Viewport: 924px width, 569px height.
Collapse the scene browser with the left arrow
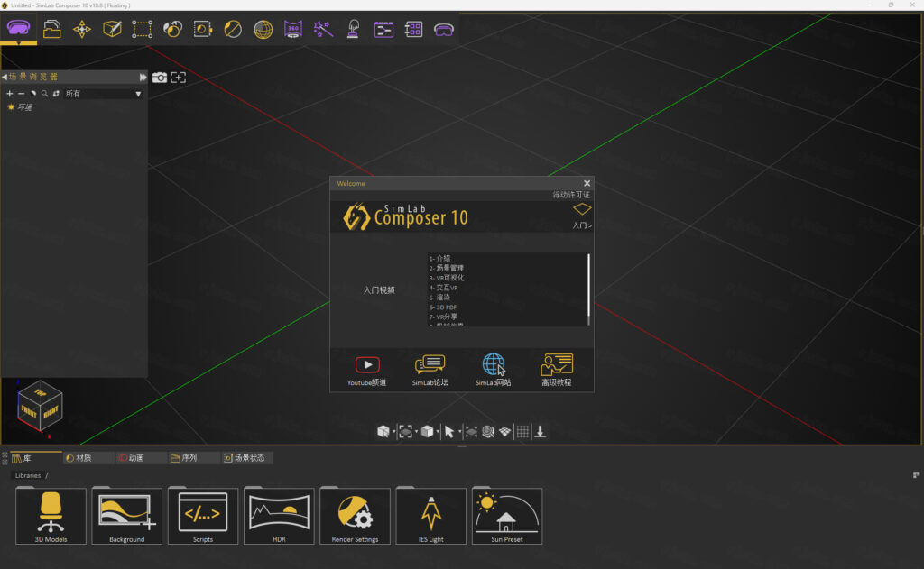[5, 77]
